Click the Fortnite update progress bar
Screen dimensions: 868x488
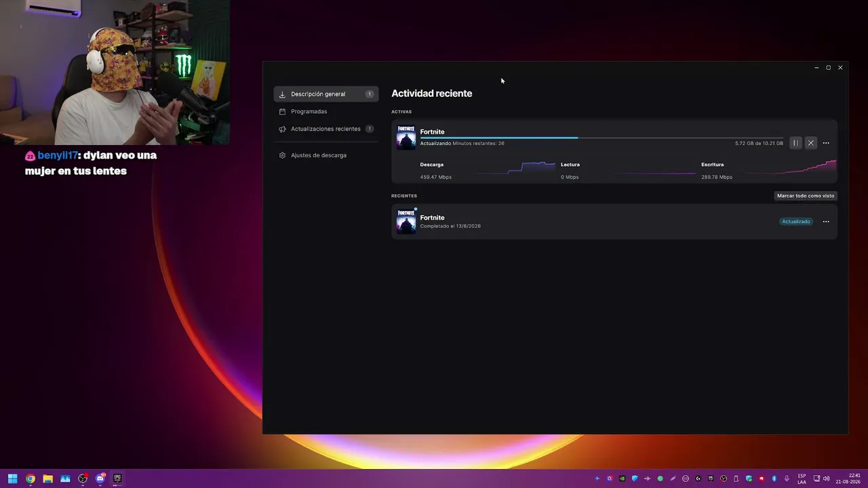tap(601, 138)
